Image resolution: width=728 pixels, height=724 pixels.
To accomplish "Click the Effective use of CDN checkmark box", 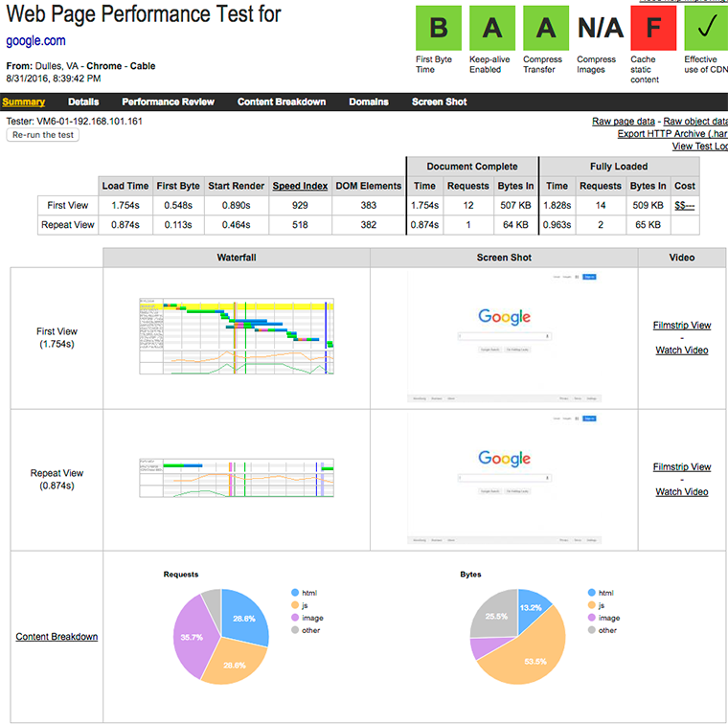I will click(706, 28).
